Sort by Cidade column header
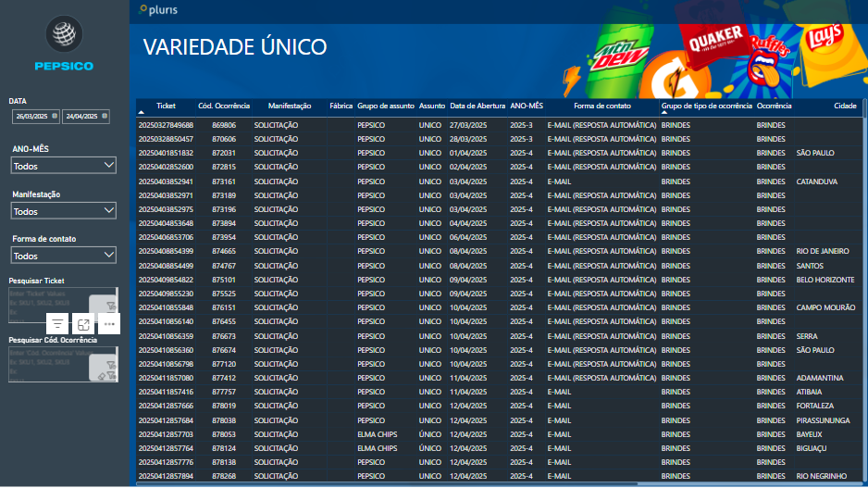 845,106
